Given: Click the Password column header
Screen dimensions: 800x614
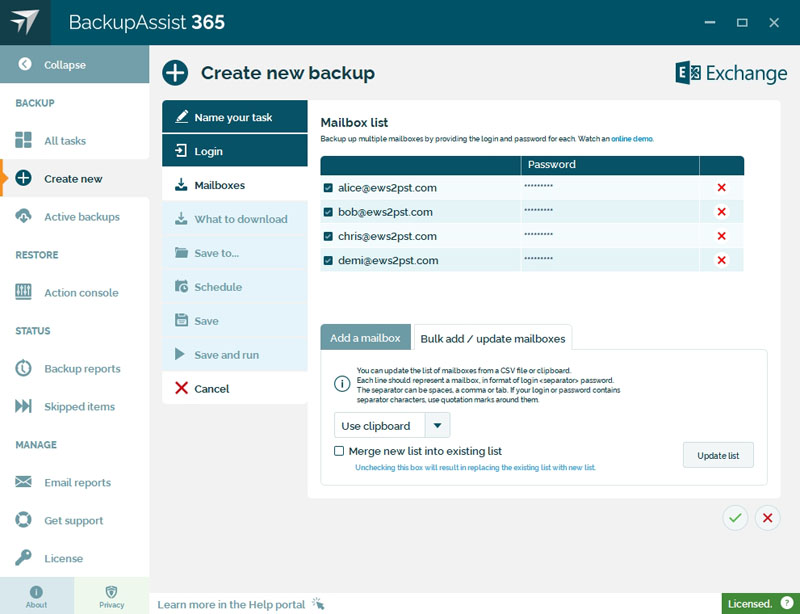Looking at the screenshot, I should [x=610, y=165].
